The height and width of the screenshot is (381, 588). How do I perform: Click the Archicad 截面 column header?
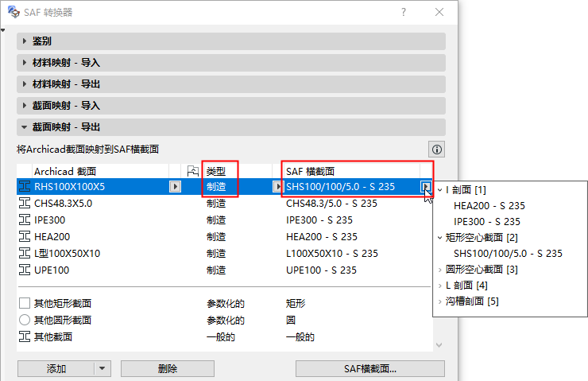(65, 172)
